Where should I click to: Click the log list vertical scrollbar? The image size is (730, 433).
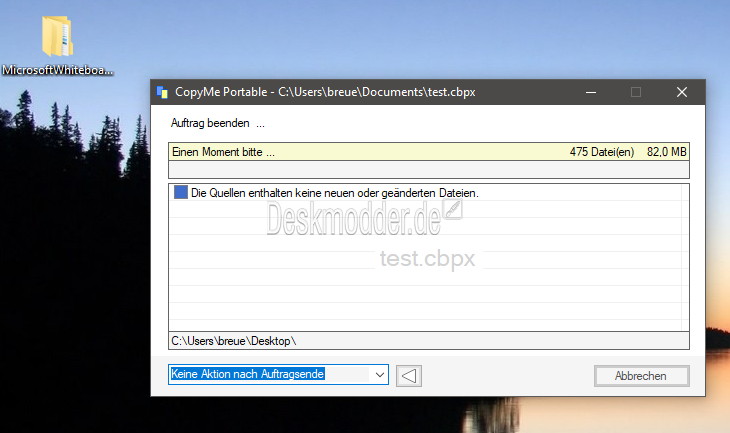[x=685, y=257]
